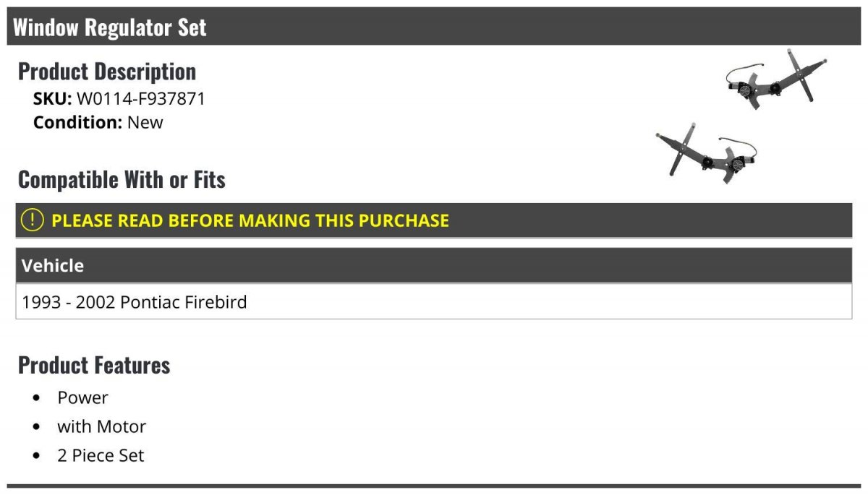Select the with Motor feature item
This screenshot has height=495, width=868.
pyautogui.click(x=102, y=426)
